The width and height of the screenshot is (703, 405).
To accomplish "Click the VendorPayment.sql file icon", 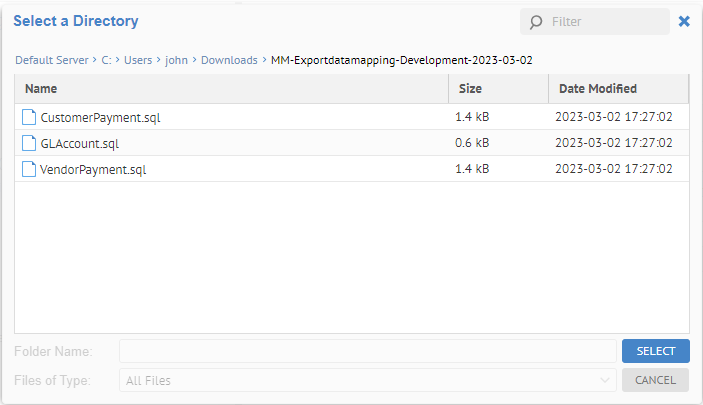I will pos(29,169).
